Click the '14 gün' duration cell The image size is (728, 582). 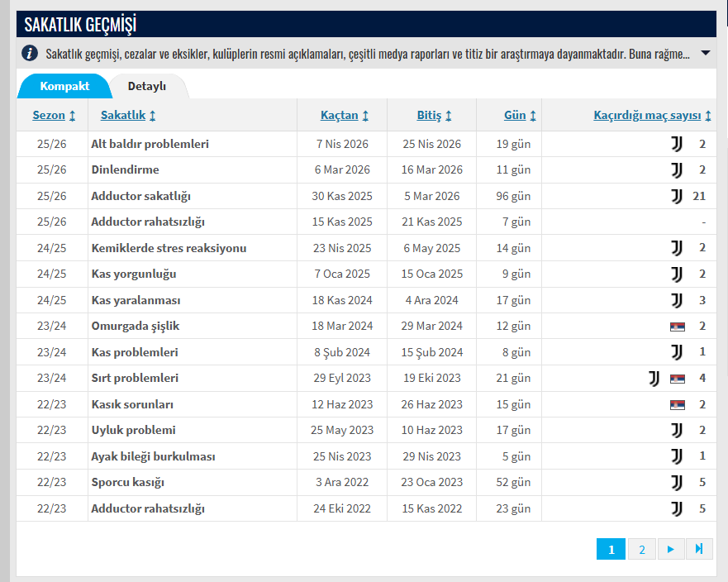513,248
